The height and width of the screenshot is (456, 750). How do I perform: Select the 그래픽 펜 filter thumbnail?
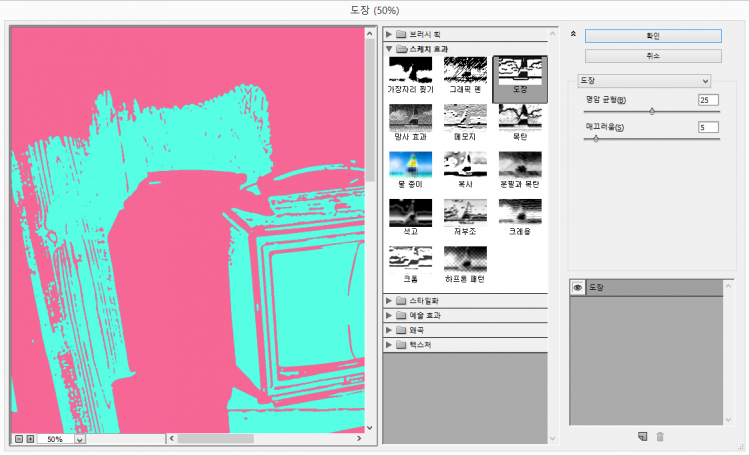click(x=465, y=72)
